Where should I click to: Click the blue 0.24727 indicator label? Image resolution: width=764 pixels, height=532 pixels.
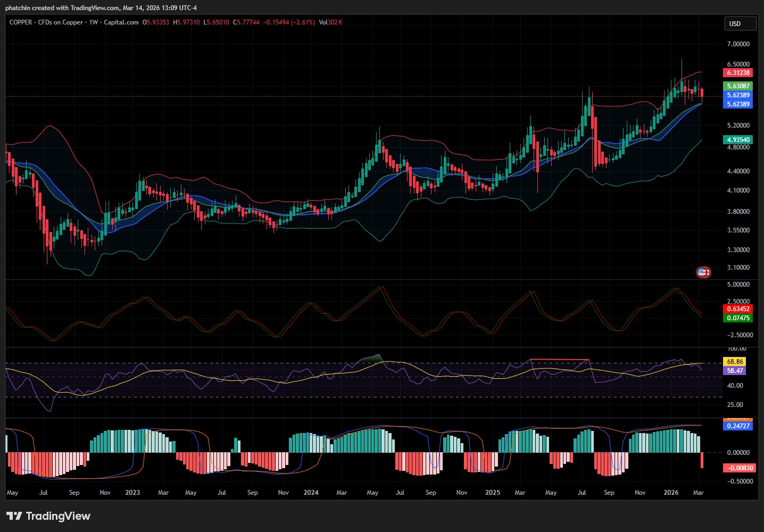click(x=738, y=426)
